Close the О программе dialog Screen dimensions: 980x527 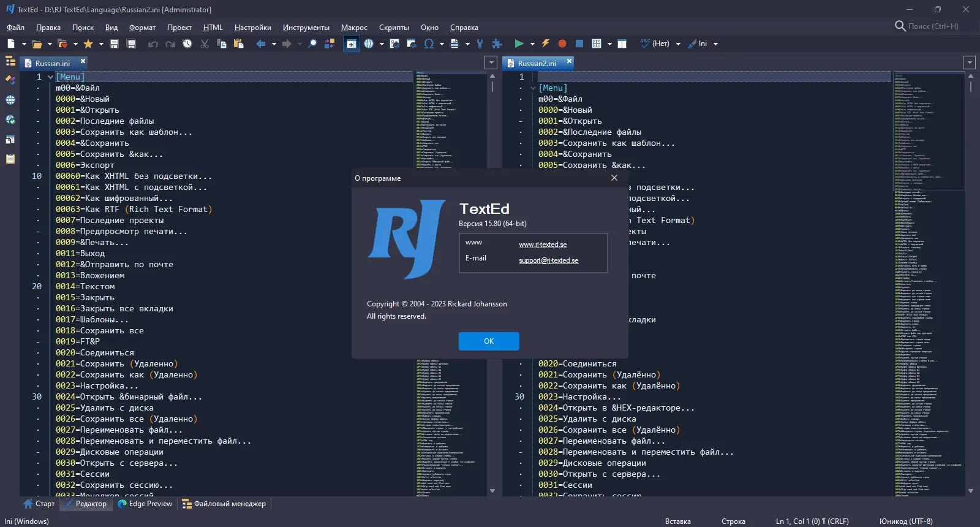tap(614, 178)
